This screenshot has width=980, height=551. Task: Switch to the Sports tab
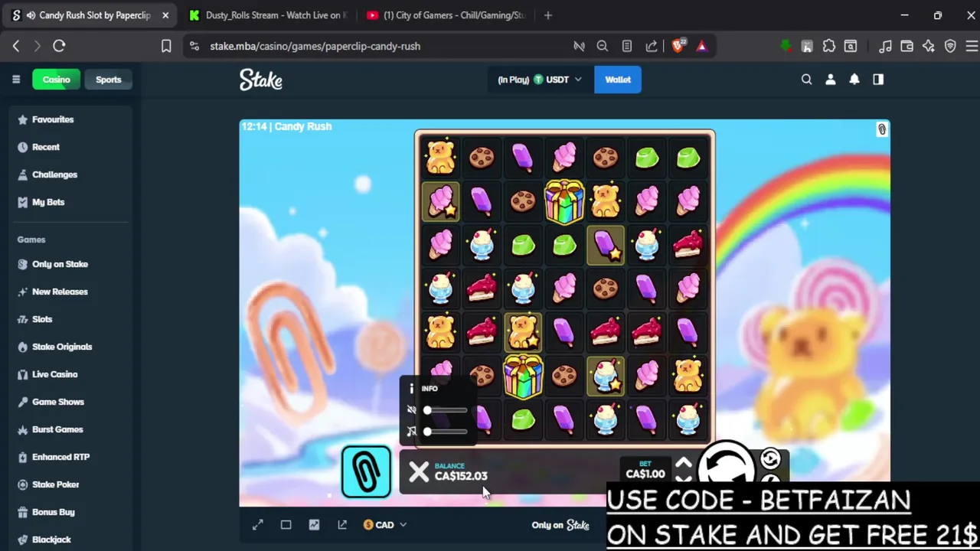coord(109,80)
